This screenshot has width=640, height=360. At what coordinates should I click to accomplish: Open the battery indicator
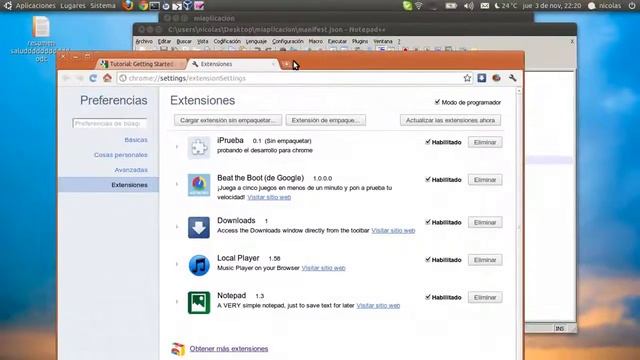pos(451,6)
